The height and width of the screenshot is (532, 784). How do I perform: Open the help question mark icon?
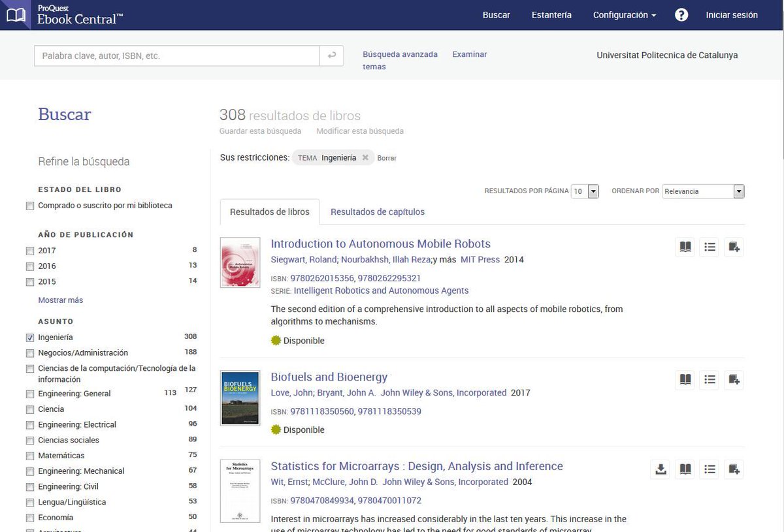(x=681, y=14)
